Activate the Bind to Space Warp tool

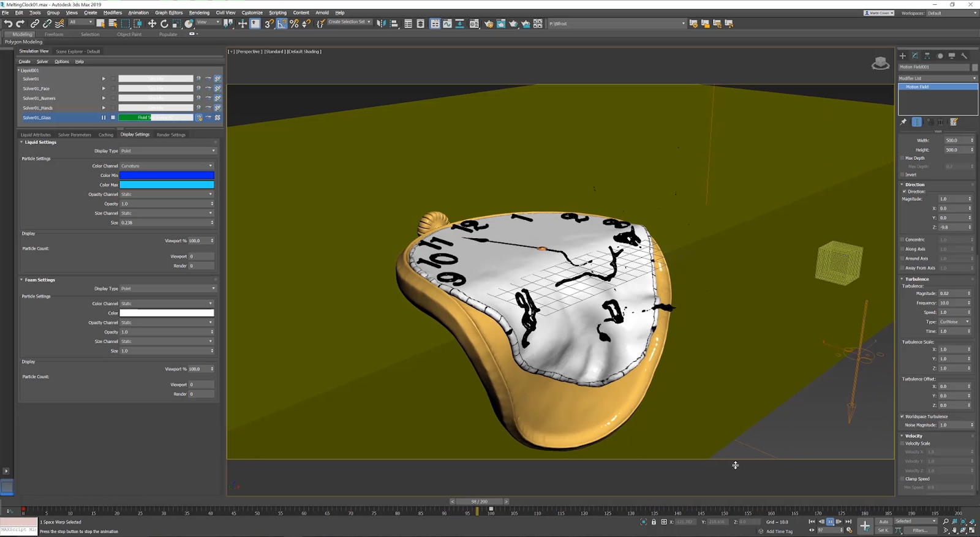pos(59,24)
